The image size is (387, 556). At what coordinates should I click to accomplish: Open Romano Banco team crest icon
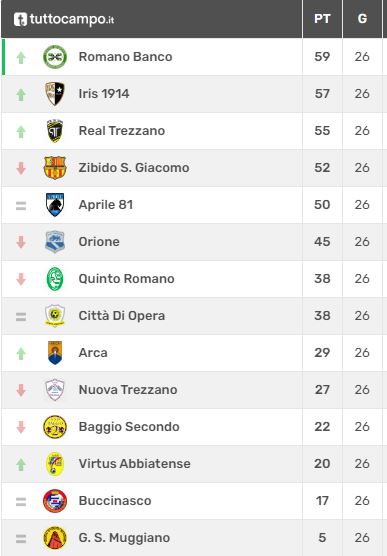point(55,57)
